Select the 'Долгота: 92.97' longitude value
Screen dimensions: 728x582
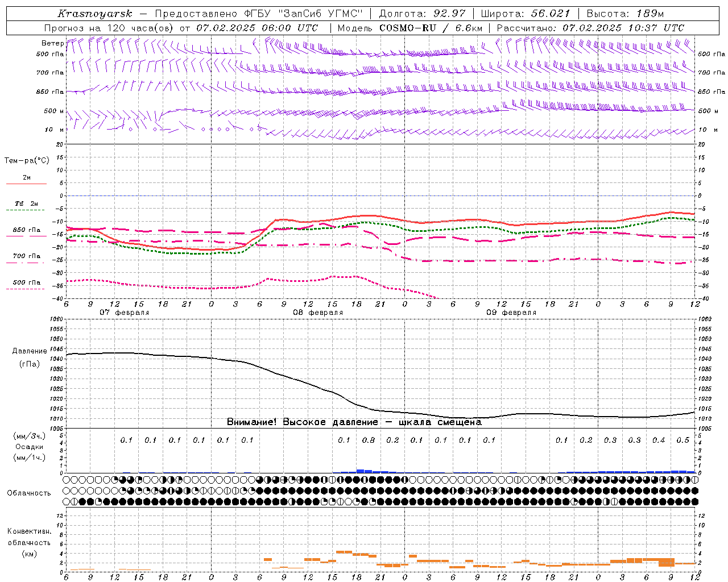(422, 14)
